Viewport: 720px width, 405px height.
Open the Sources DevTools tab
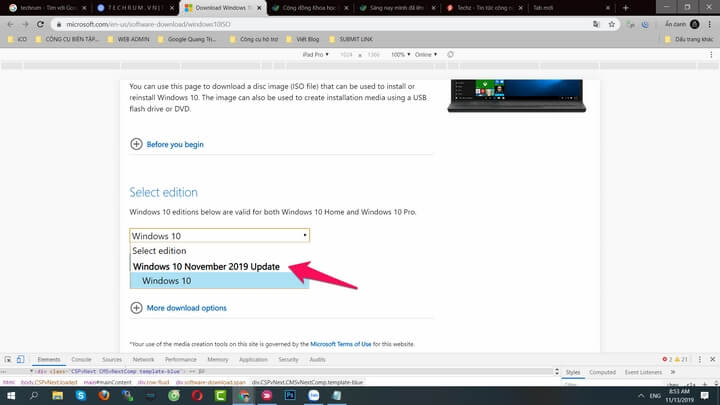(112, 360)
